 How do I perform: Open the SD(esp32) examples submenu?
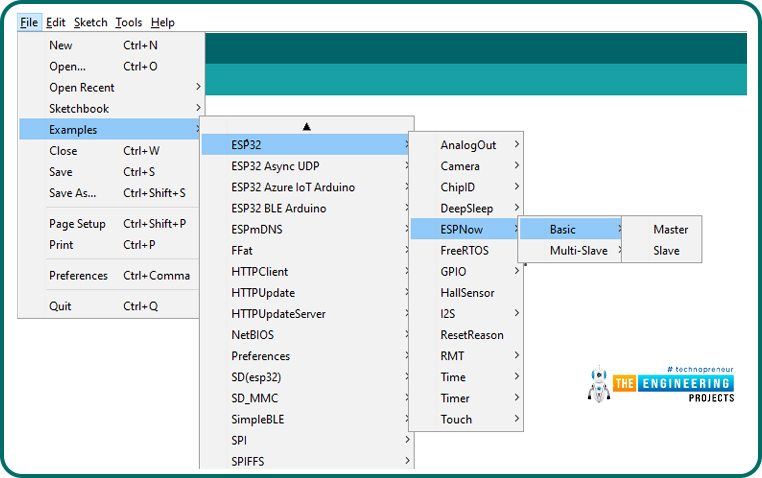(x=307, y=377)
